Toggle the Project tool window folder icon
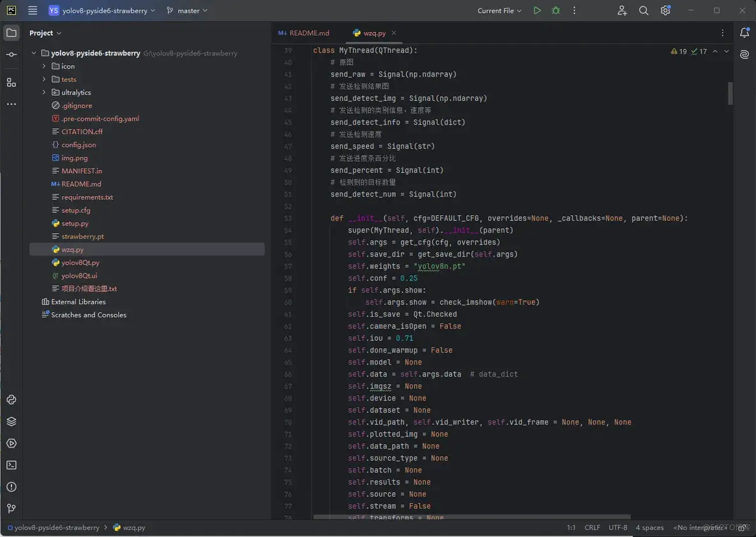Image resolution: width=756 pixels, height=537 pixels. (x=11, y=33)
